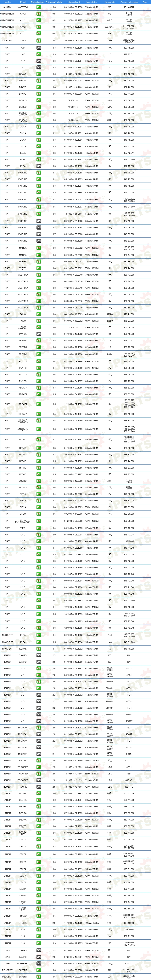Click petrol icon in LANCIA PRISMA row
This screenshot has width=151, height=980.
coord(39,916)
